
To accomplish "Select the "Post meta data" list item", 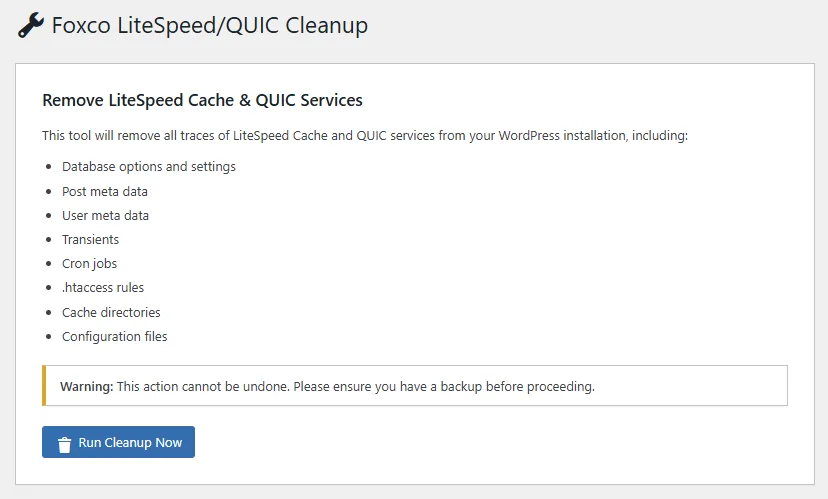I will click(105, 191).
